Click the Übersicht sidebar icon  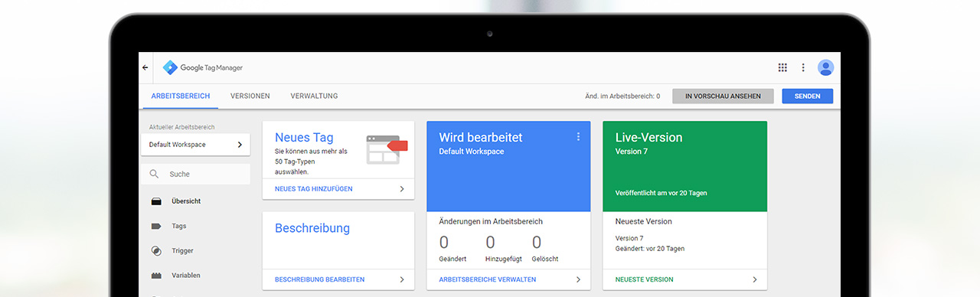(x=156, y=201)
